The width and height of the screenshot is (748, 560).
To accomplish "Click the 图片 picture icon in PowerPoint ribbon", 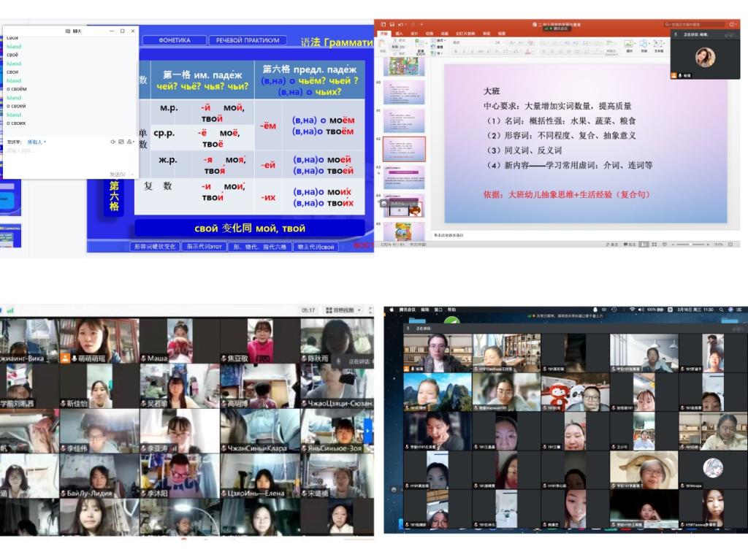I will [629, 45].
